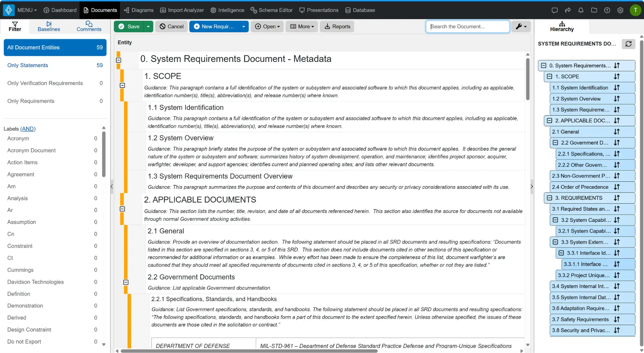Reorder 3.3.2 Project Unique node
644x353 pixels.
pyautogui.click(x=617, y=275)
